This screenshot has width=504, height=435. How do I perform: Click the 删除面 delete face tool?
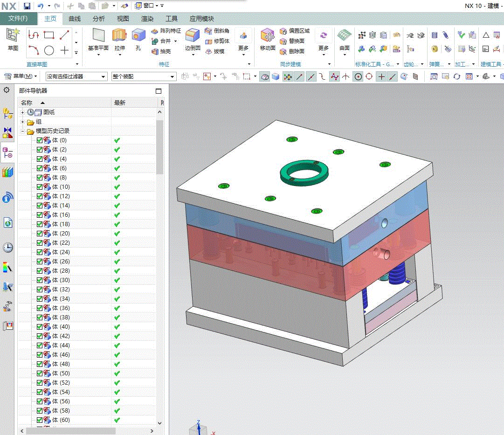(x=292, y=51)
